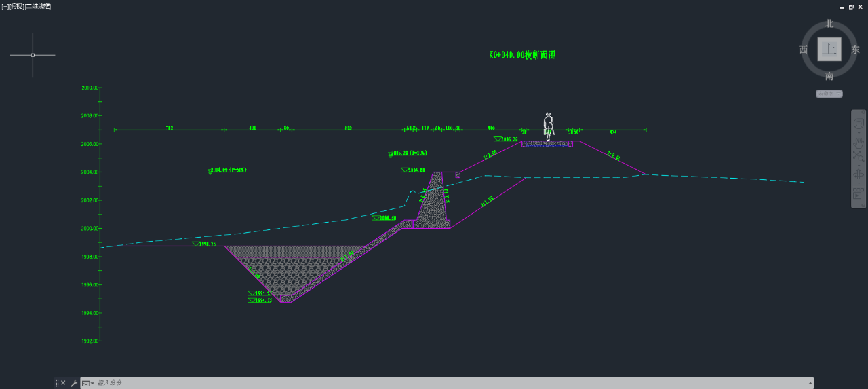868x389 pixels.
Task: Expand the SteeringWheel options arrow
Action: [859, 132]
